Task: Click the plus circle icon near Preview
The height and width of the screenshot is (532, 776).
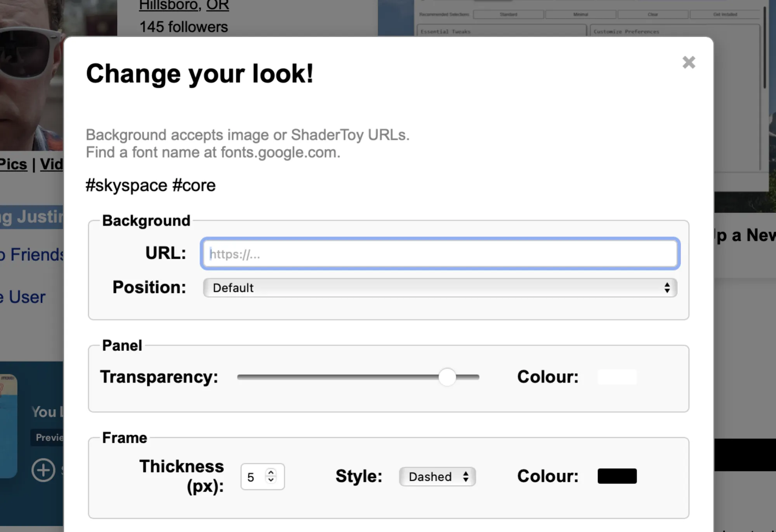Action: (43, 470)
